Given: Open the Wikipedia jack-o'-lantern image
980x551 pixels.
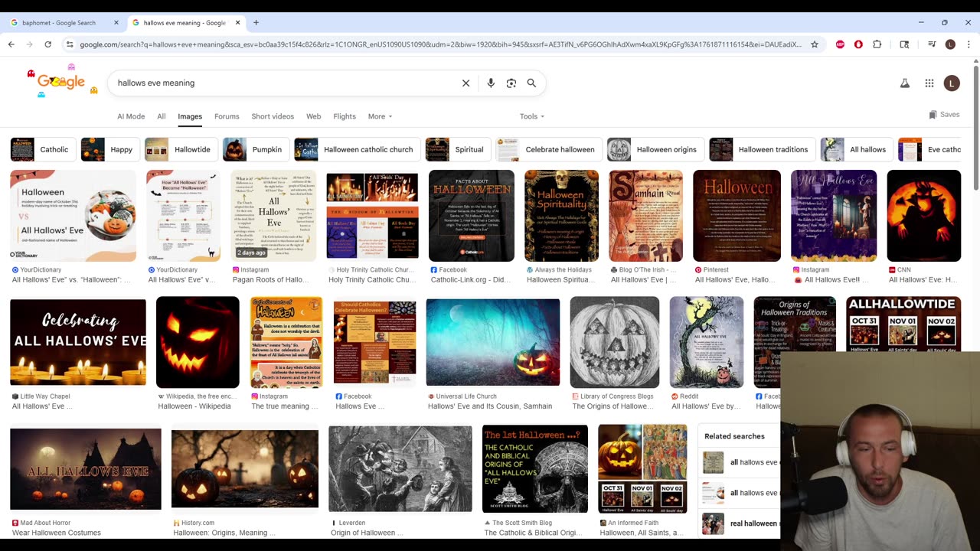Looking at the screenshot, I should pos(198,342).
